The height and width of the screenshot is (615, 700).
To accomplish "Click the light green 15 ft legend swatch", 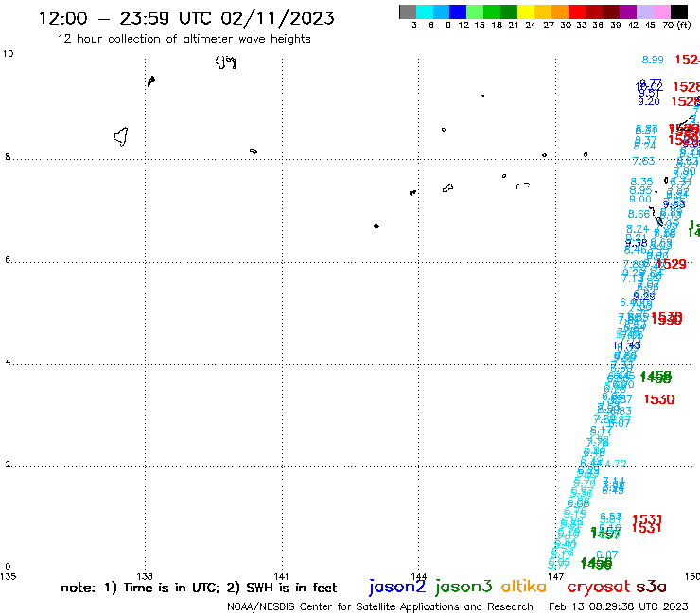I will 475,11.
